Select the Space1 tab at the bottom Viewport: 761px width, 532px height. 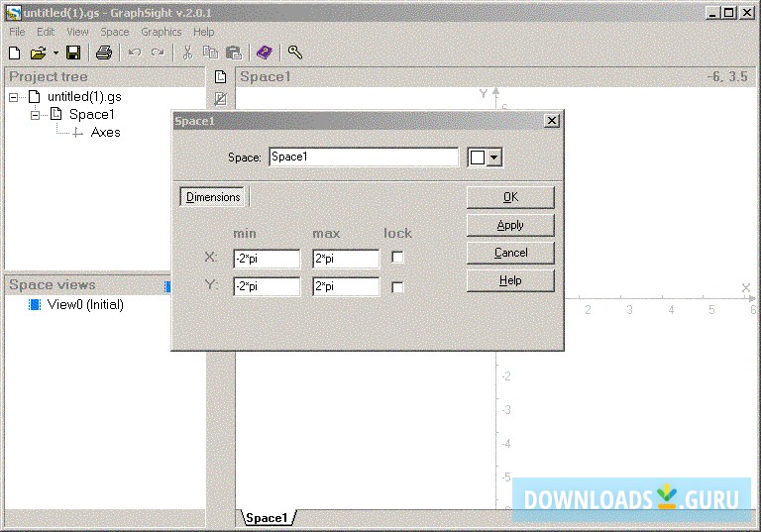point(267,518)
